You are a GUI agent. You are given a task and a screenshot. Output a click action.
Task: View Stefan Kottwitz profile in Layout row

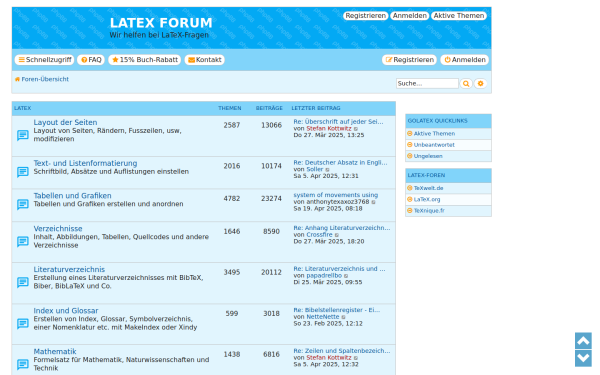click(329, 129)
